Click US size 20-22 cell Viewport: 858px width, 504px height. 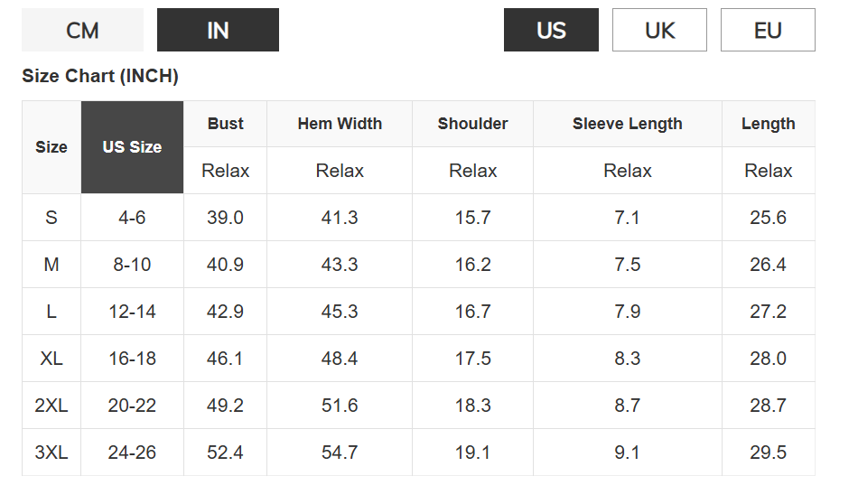click(132, 406)
